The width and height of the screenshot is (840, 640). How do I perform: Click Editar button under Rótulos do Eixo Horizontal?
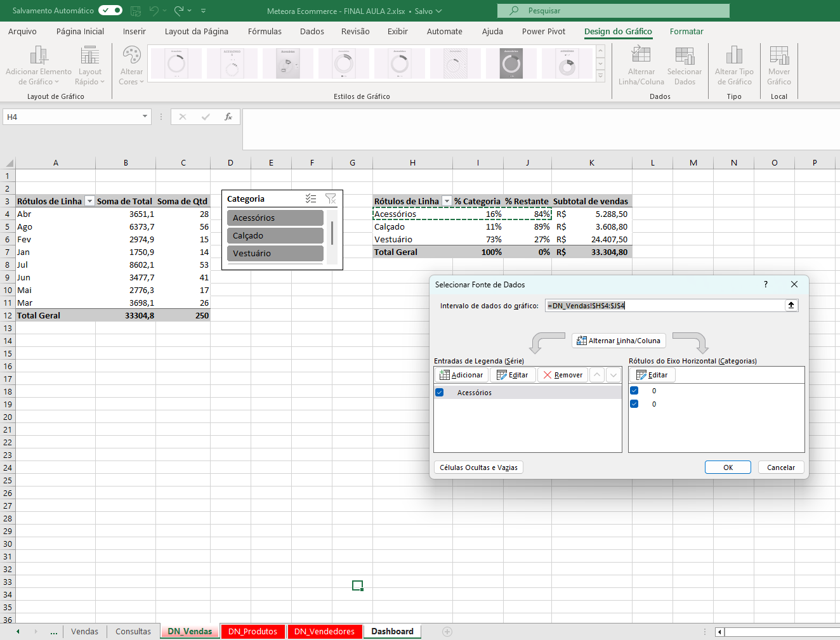[x=652, y=375]
